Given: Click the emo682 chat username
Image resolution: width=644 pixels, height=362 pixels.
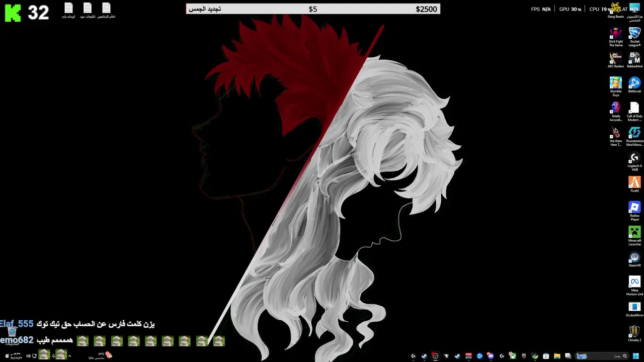Looking at the screenshot, I should tap(17, 340).
